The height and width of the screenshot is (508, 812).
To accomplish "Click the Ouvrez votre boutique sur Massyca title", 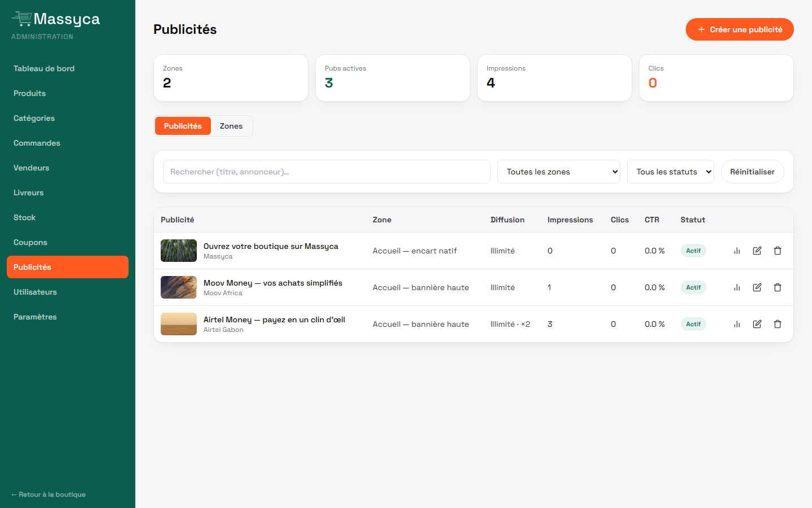I will pyautogui.click(x=271, y=246).
